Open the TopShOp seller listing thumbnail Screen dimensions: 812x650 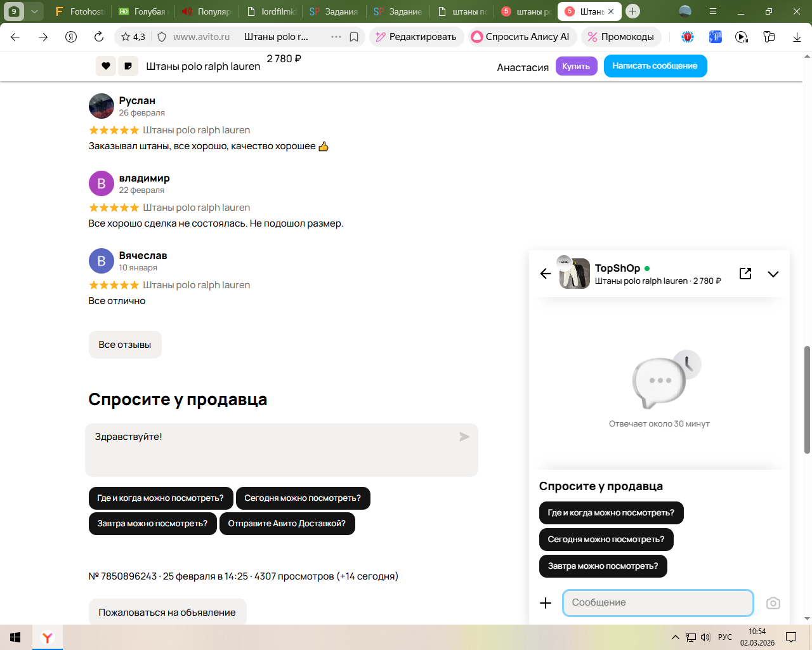575,274
